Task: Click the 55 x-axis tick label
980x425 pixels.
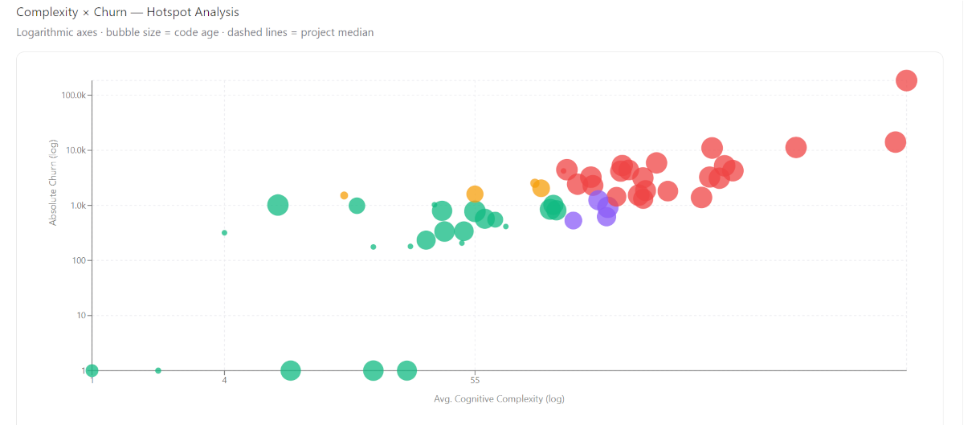Action: [475, 380]
